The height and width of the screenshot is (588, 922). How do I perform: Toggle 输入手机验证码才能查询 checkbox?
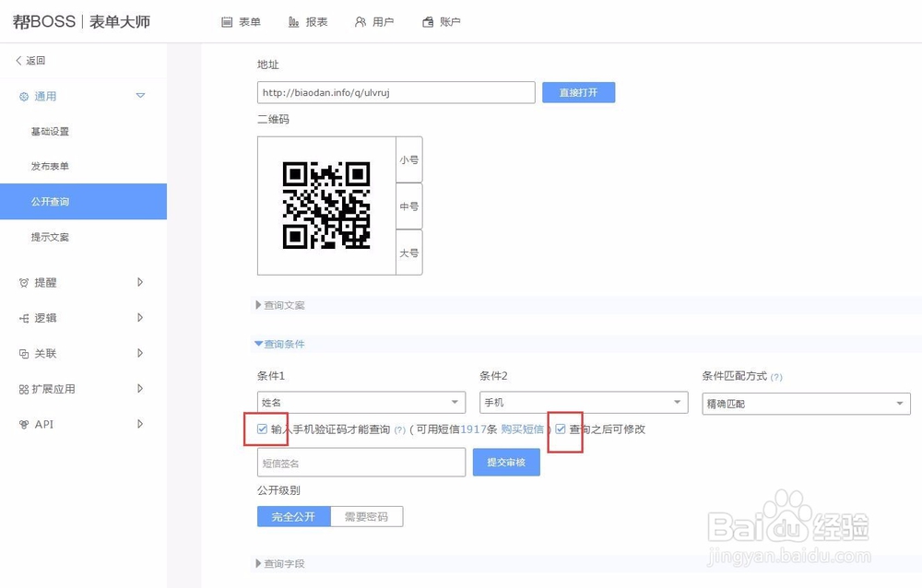[x=262, y=429]
